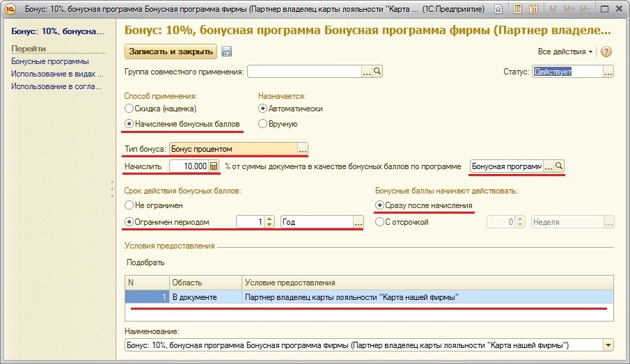The image size is (630, 364).
Task: Click the magnifier beside the Бонусная программа field
Action: (559, 166)
